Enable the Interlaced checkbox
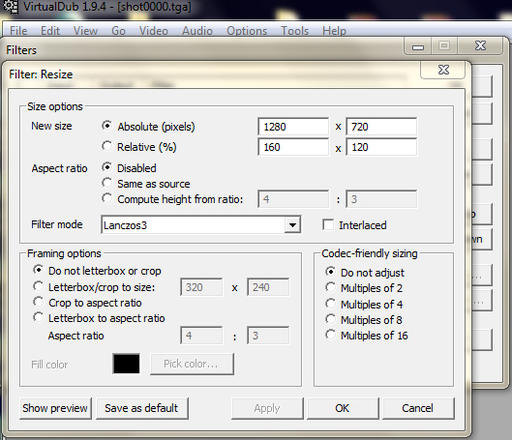 [328, 225]
